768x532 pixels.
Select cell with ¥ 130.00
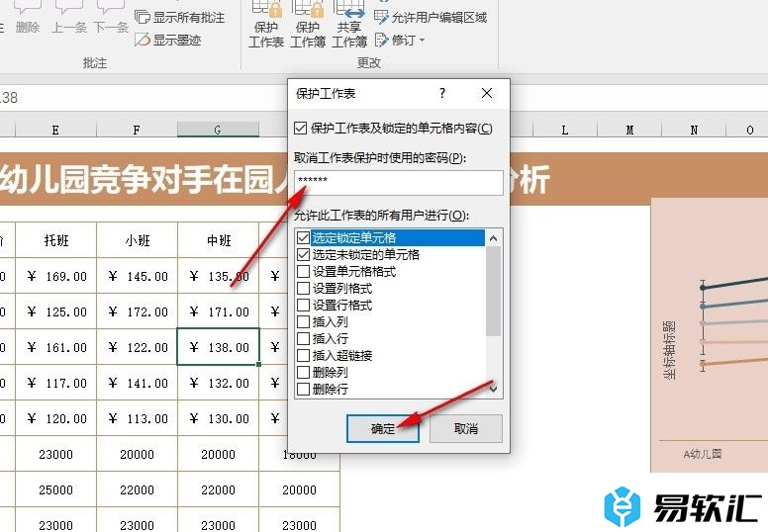pyautogui.click(x=219, y=419)
